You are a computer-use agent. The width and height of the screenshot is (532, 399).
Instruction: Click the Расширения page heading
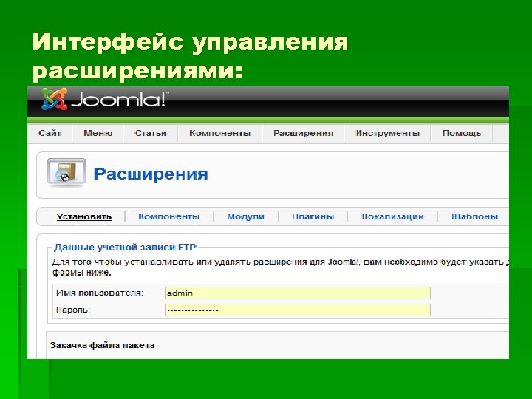pyautogui.click(x=151, y=174)
